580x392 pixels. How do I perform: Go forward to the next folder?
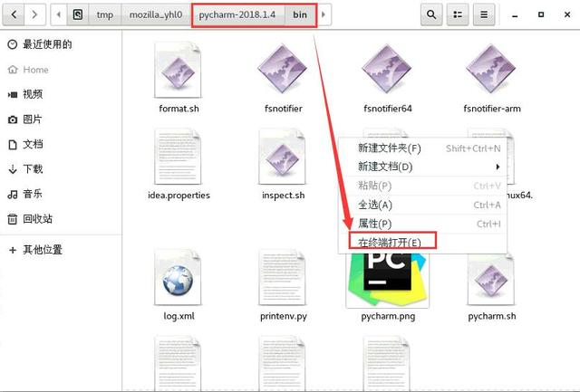point(34,14)
